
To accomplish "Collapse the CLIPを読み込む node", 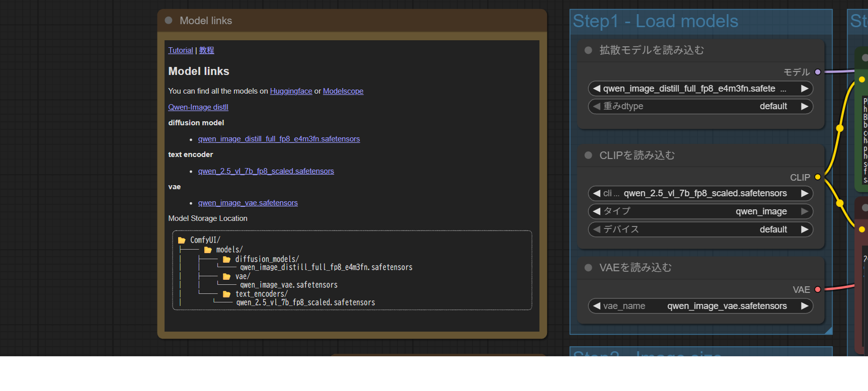I will [588, 155].
